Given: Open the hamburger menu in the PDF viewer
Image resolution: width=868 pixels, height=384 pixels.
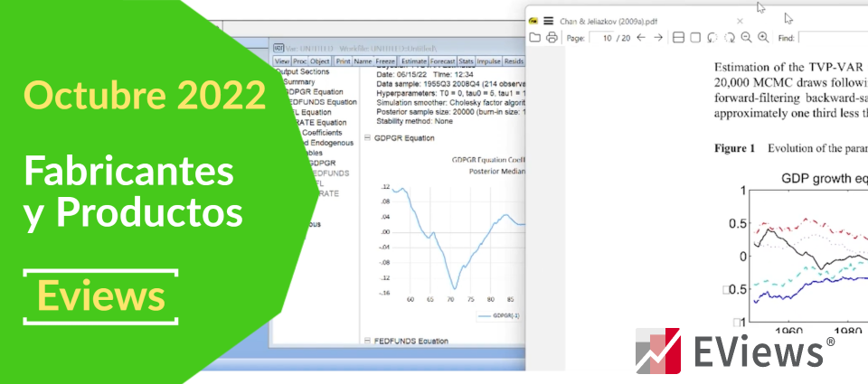Looking at the screenshot, I should (x=549, y=21).
